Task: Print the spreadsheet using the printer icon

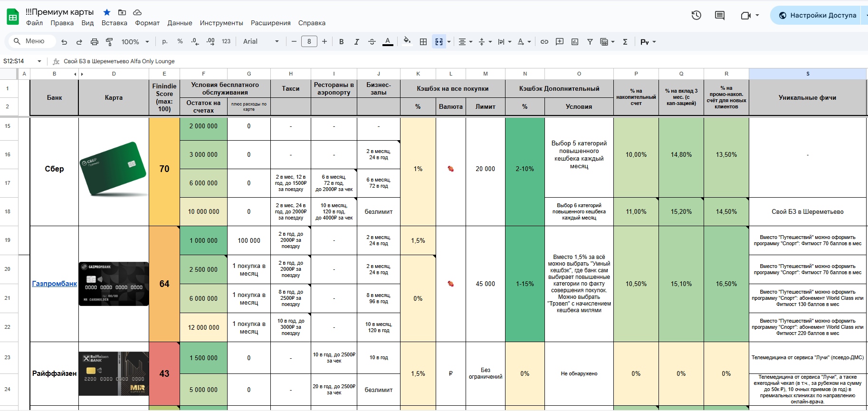Action: [x=95, y=42]
